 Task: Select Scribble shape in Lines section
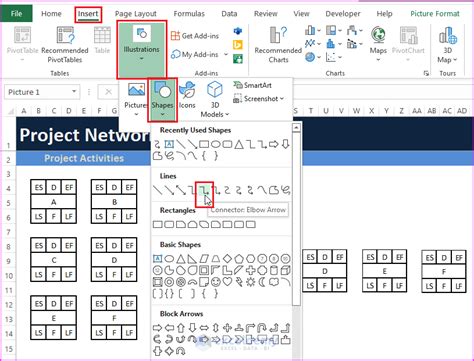(285, 190)
